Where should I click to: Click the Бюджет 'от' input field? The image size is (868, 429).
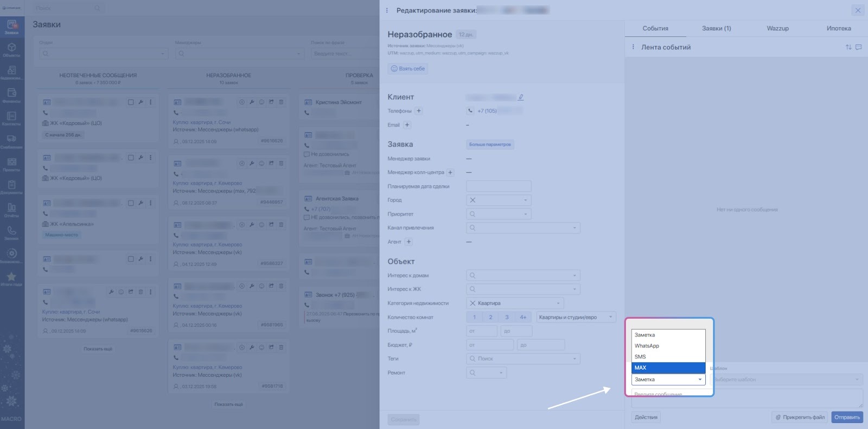(489, 345)
